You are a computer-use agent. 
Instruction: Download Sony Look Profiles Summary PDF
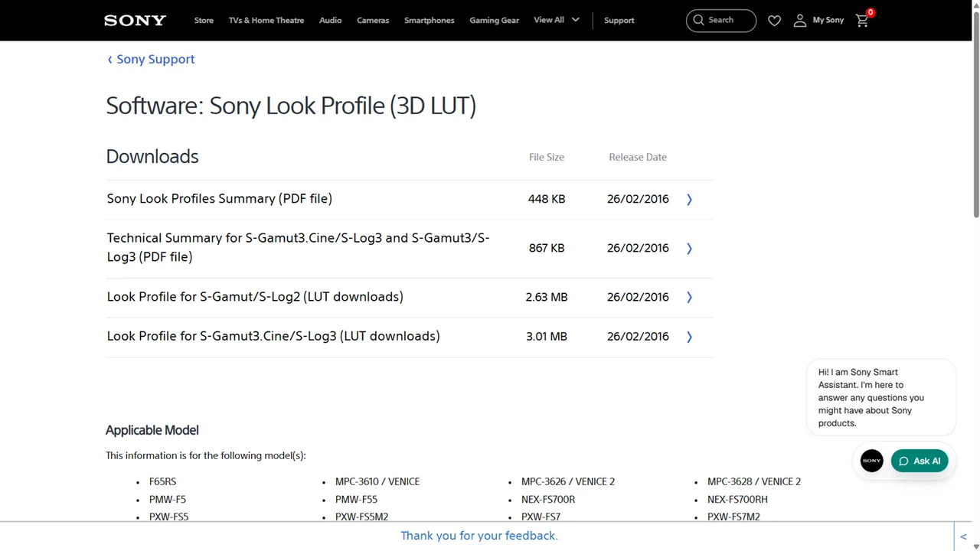click(x=220, y=198)
